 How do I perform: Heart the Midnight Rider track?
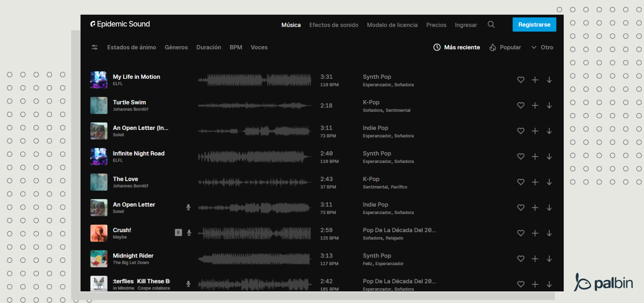click(521, 259)
